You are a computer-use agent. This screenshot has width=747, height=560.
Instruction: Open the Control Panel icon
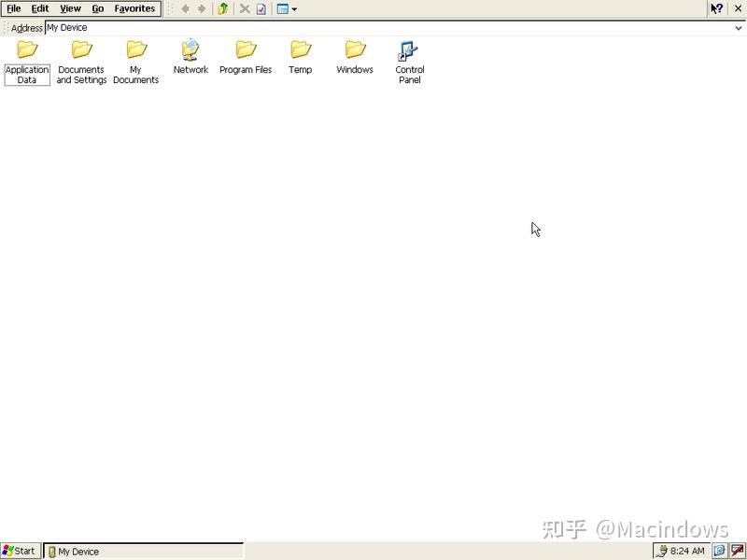[409, 53]
